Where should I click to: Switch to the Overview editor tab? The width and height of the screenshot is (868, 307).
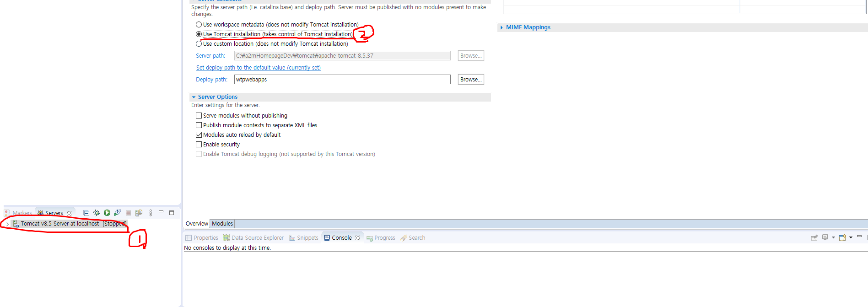197,224
